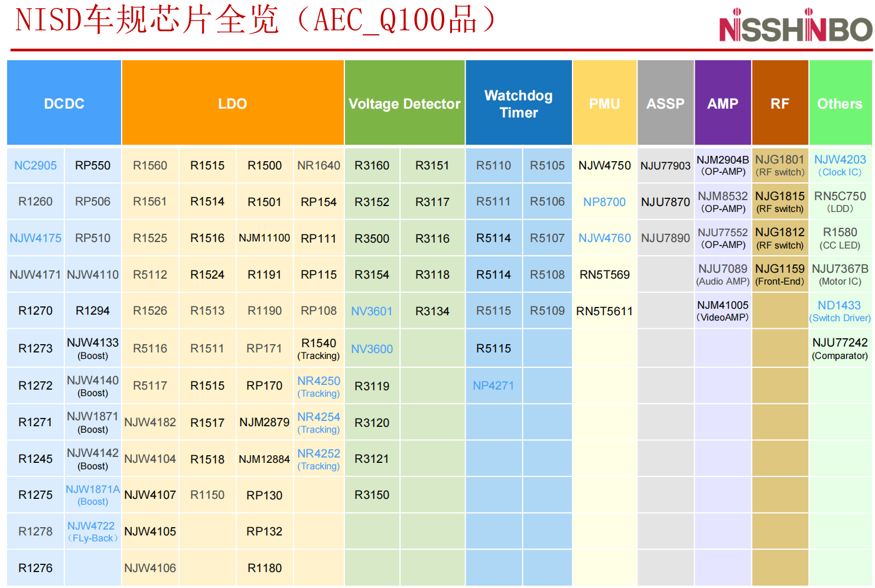Click the NJW4750 cell

pyautogui.click(x=604, y=165)
